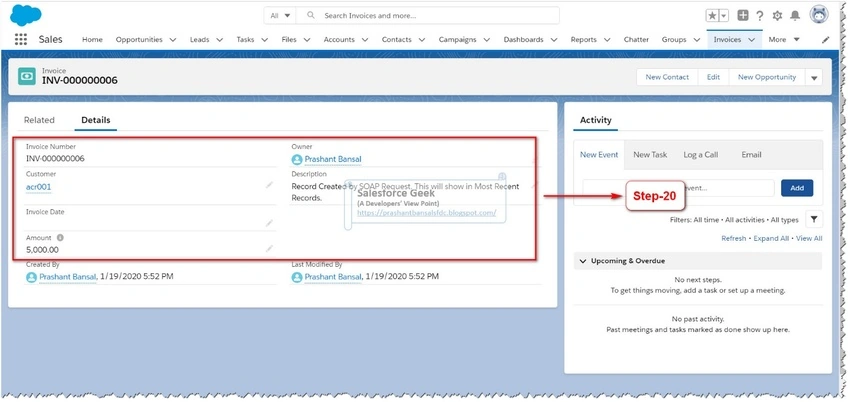Screen dimensions: 850x402
Task: Open Global Actions plus icon
Action: pos(743,16)
